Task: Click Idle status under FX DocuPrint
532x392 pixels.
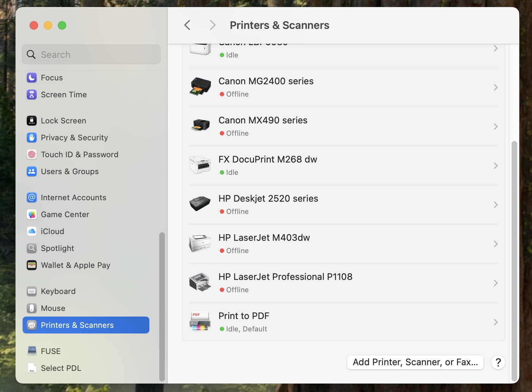Action: tap(232, 172)
